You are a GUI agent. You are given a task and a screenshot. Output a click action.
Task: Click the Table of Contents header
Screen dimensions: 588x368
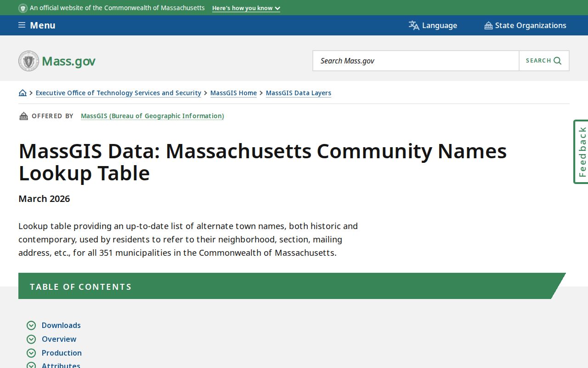(x=292, y=286)
